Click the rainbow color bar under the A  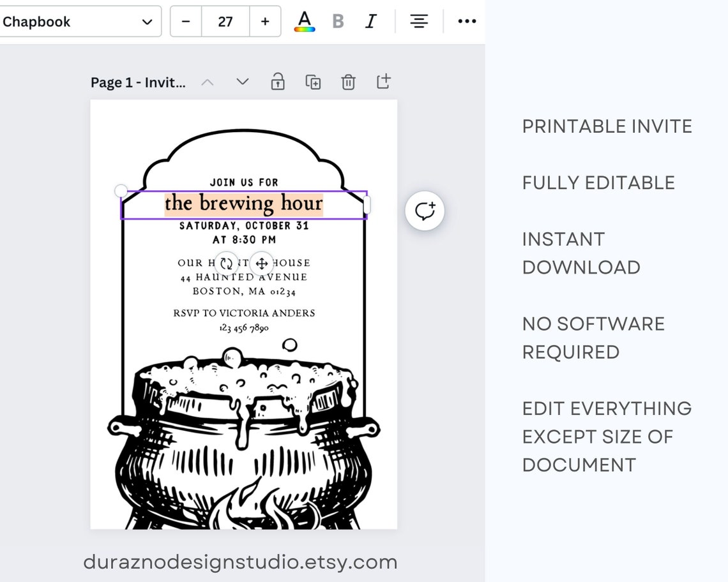pos(304,27)
